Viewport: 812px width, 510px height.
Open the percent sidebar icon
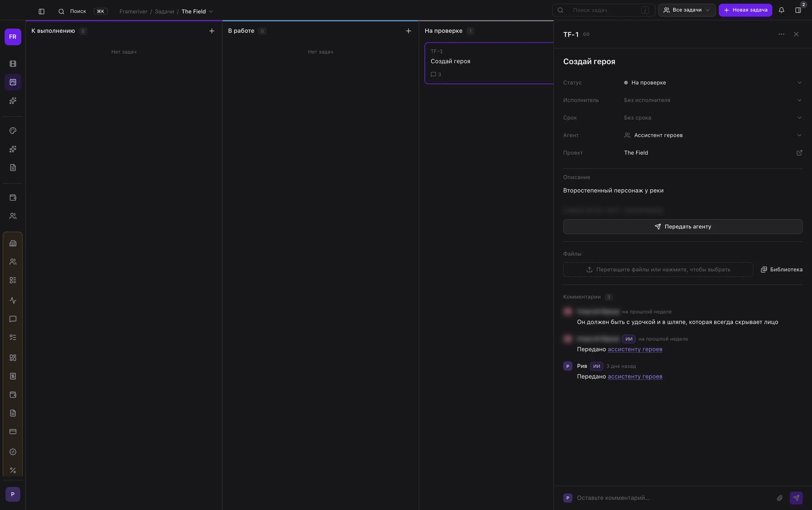pyautogui.click(x=13, y=470)
